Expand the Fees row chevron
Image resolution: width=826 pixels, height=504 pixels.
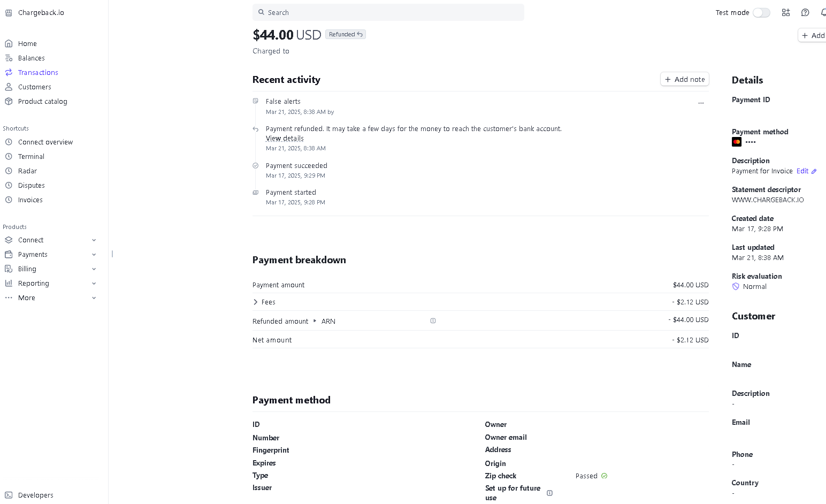tap(255, 302)
